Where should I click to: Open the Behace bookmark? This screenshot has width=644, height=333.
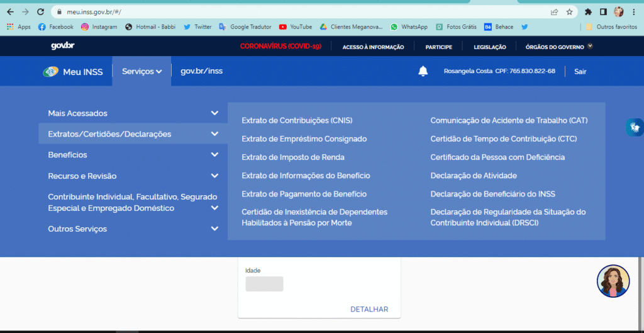(x=499, y=26)
